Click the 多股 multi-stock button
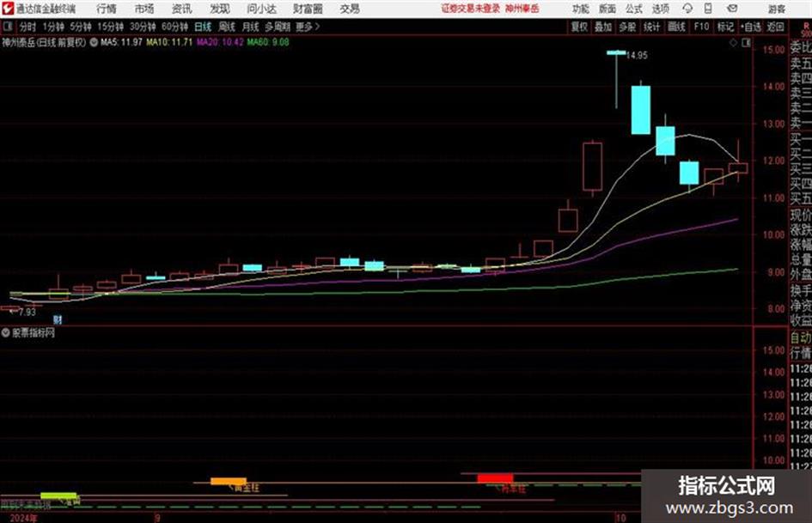The image size is (812, 523). 627,27
